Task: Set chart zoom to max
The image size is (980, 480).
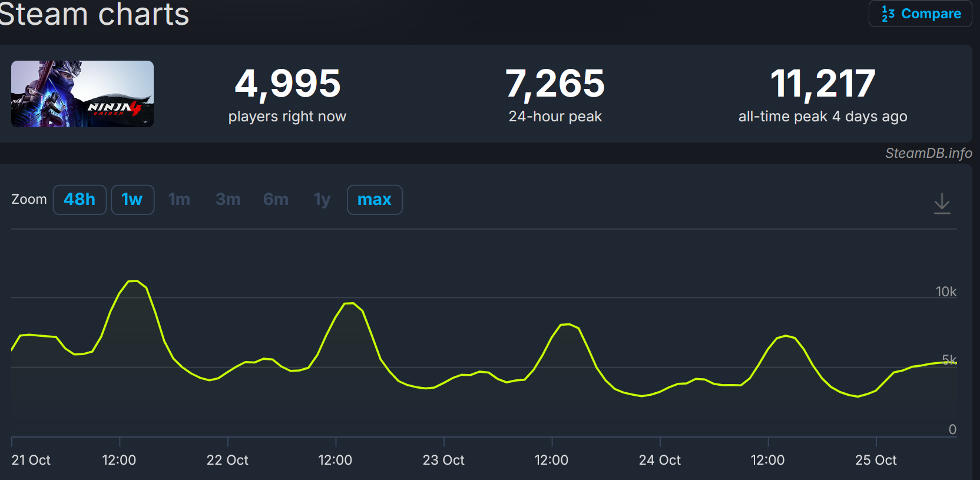Action: tap(375, 200)
